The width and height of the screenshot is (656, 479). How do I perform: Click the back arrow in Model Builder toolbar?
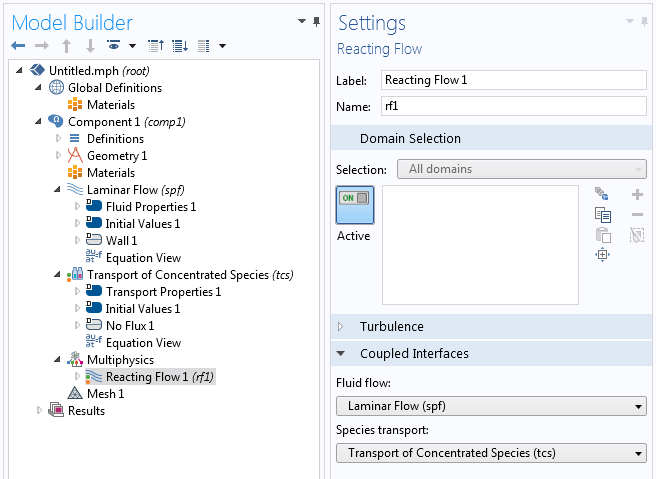[18, 46]
